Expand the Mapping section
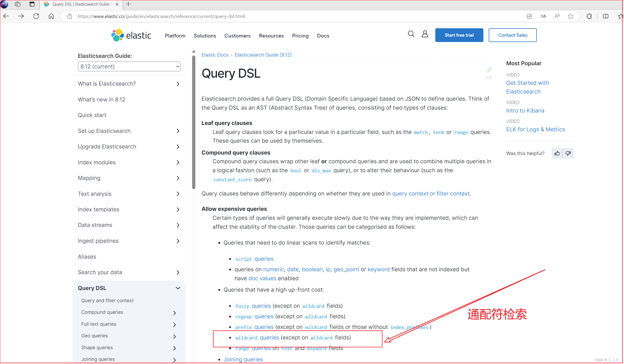 [178, 178]
